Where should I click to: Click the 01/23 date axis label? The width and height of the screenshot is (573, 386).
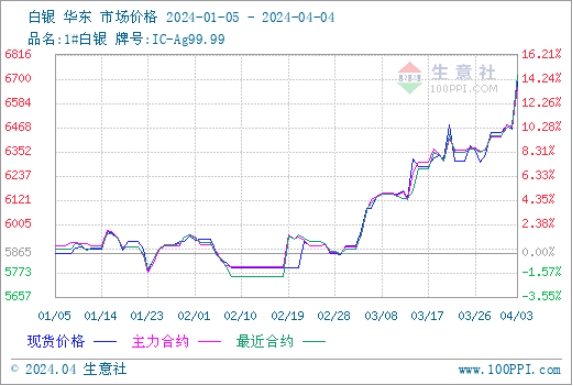(147, 316)
